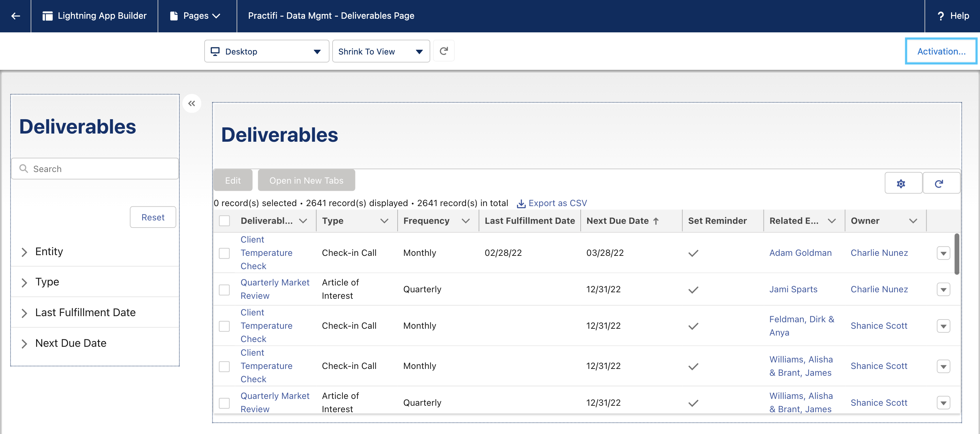The height and width of the screenshot is (434, 980).
Task: Open the Pages menu
Action: pyautogui.click(x=197, y=16)
